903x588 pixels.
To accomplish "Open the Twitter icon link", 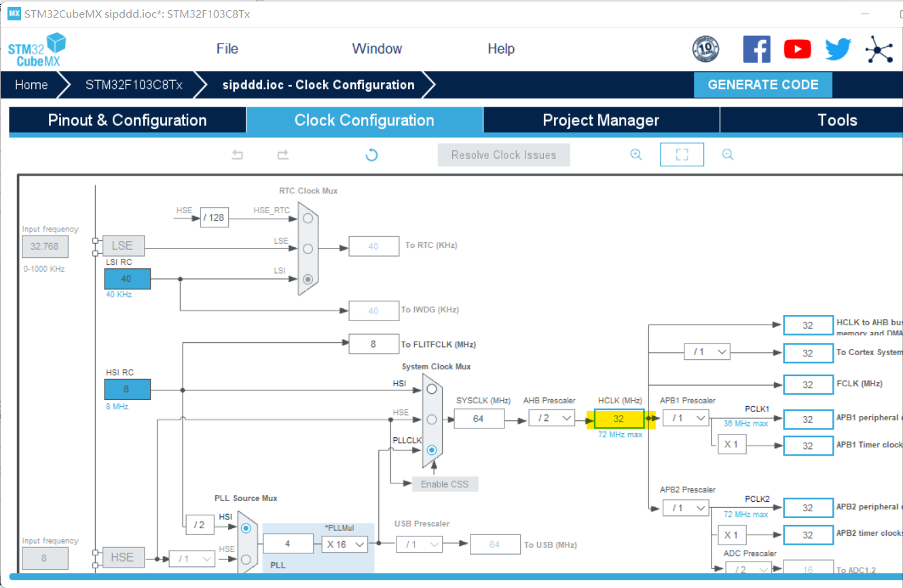I will [x=838, y=50].
